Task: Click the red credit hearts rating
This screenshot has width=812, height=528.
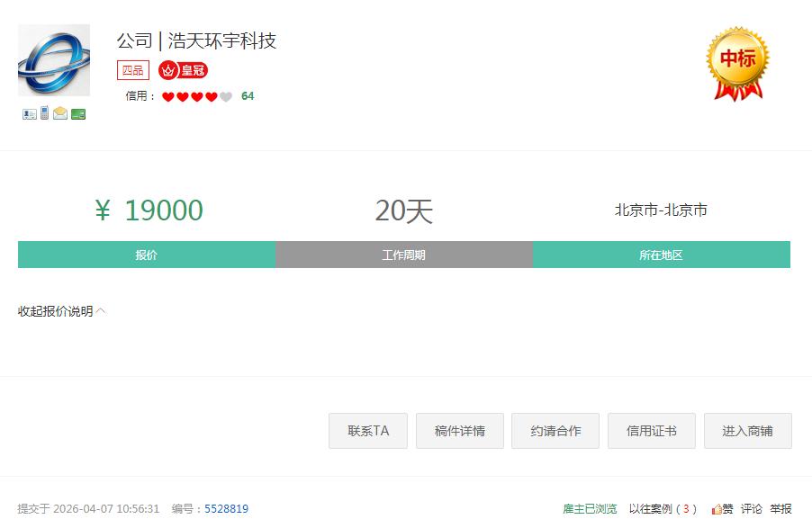Action: [197, 97]
